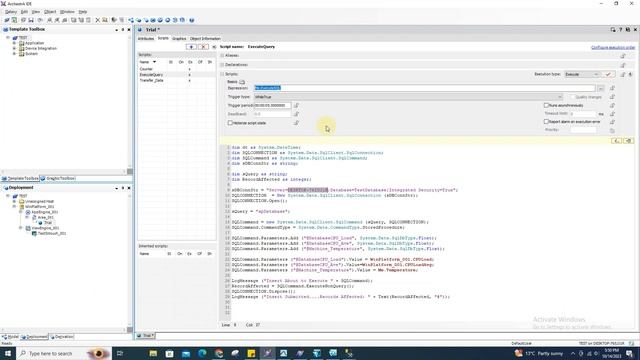Image resolution: width=640 pixels, height=360 pixels.
Task: Expand the Aliases section
Action: 222,56
